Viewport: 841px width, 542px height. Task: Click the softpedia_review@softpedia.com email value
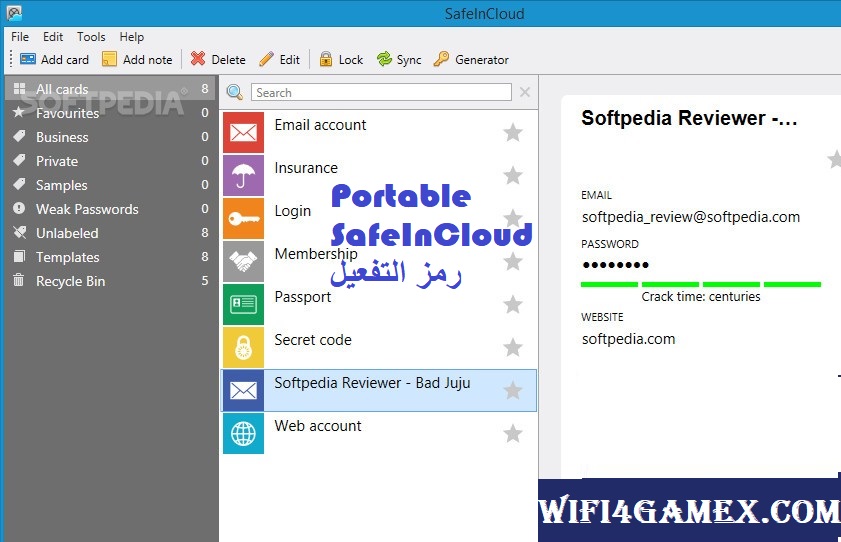691,217
